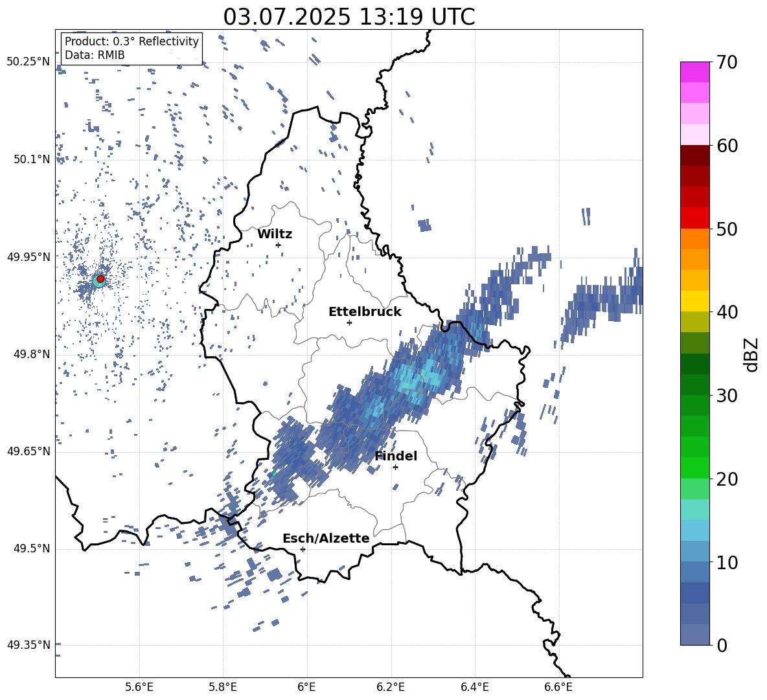767x700 pixels.
Task: Click the Ettelbruck city label
Action: (x=365, y=312)
